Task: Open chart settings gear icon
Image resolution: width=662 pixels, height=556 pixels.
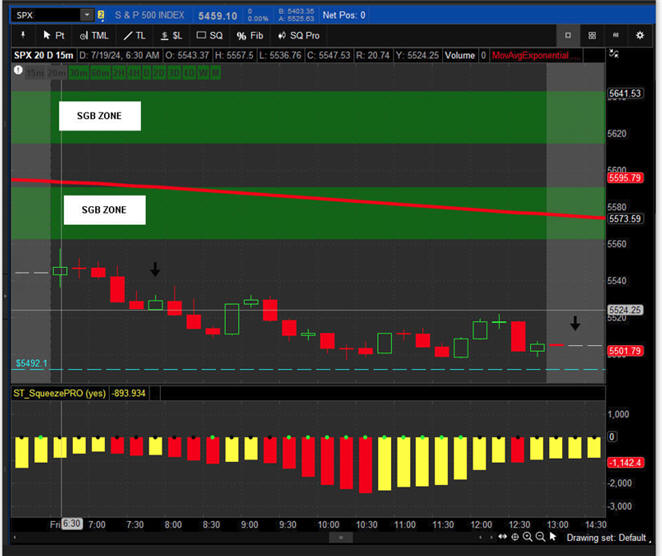Action: [x=641, y=35]
